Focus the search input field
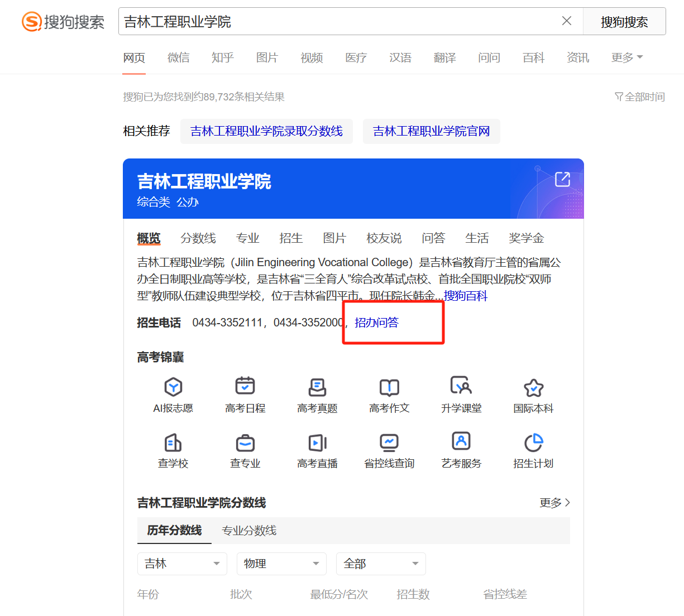The height and width of the screenshot is (616, 684). click(x=339, y=21)
